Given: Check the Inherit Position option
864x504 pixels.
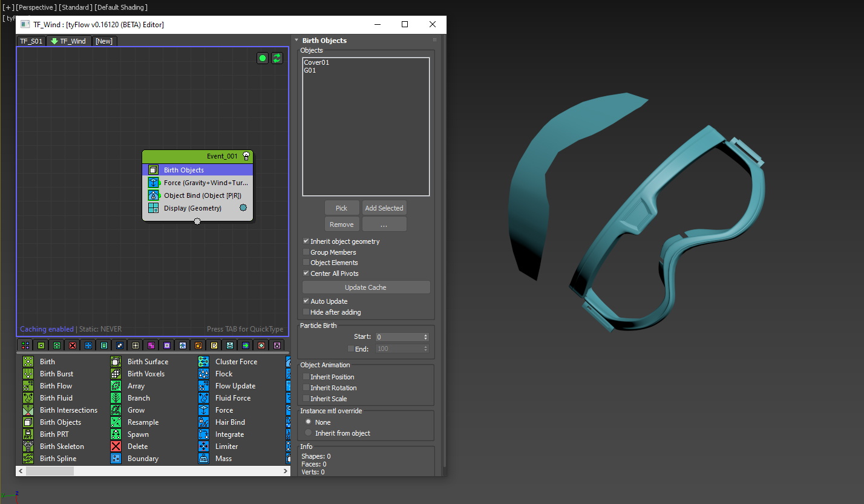Looking at the screenshot, I should pyautogui.click(x=306, y=376).
